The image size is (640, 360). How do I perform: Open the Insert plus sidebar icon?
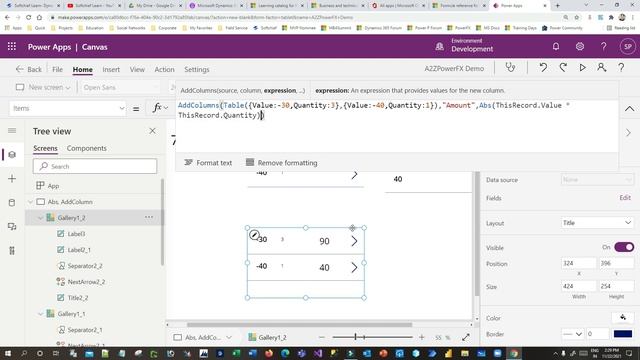point(12,179)
